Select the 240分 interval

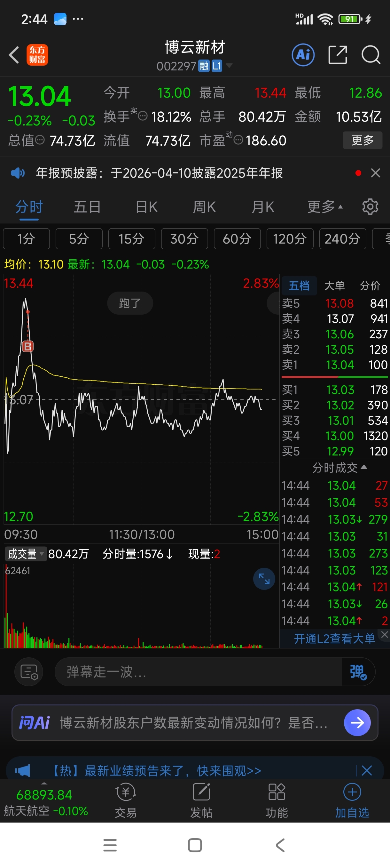[343, 238]
